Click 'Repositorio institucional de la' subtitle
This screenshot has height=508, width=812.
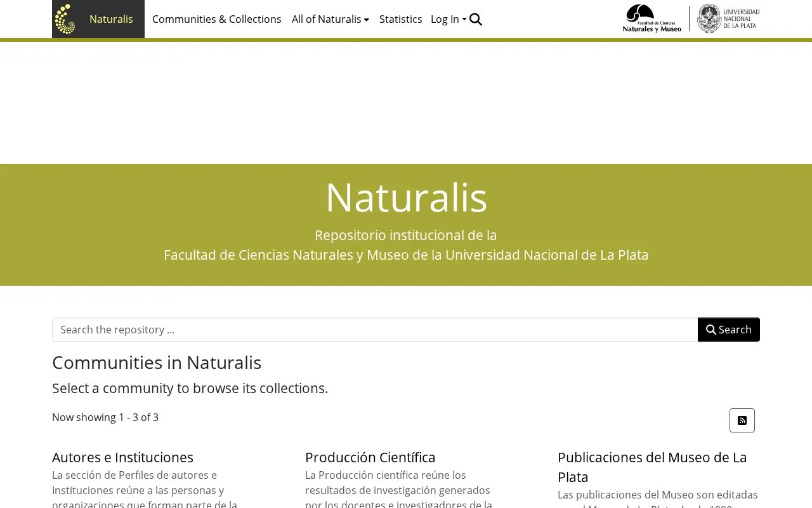(x=406, y=235)
